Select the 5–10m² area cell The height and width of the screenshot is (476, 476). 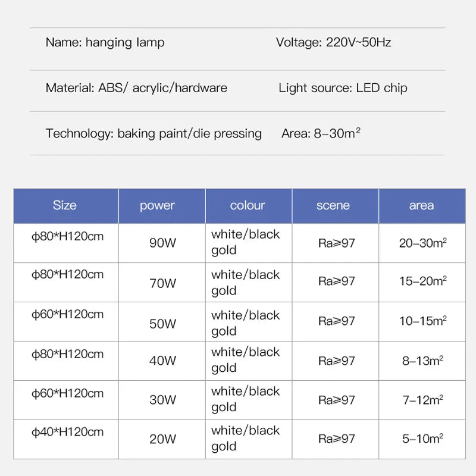click(x=422, y=439)
